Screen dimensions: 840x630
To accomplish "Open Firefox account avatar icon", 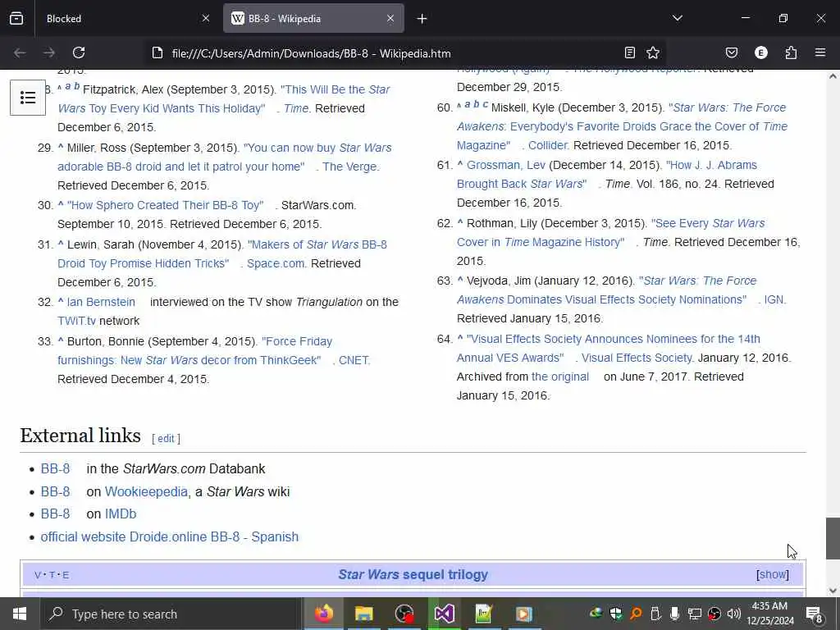I will click(761, 52).
